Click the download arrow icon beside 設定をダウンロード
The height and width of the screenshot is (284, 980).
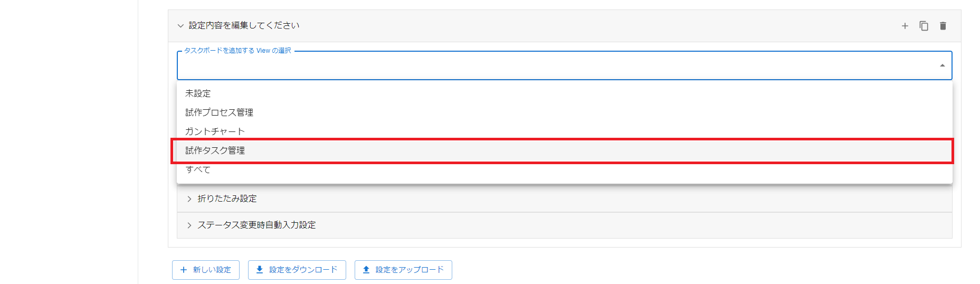coord(260,270)
